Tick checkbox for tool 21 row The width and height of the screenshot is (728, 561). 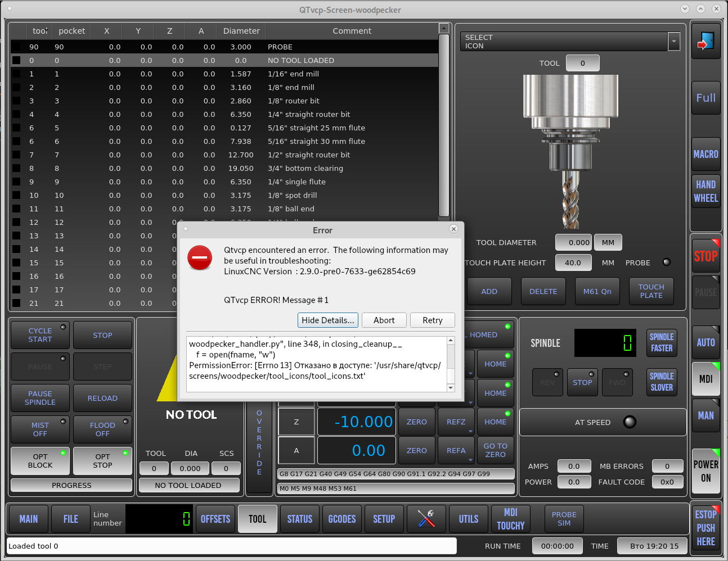tap(16, 303)
